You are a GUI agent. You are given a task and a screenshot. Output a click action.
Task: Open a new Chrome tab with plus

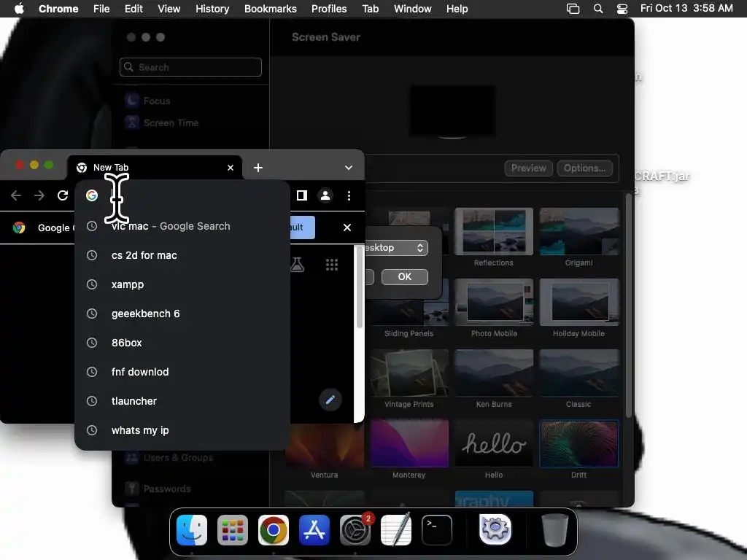click(258, 168)
